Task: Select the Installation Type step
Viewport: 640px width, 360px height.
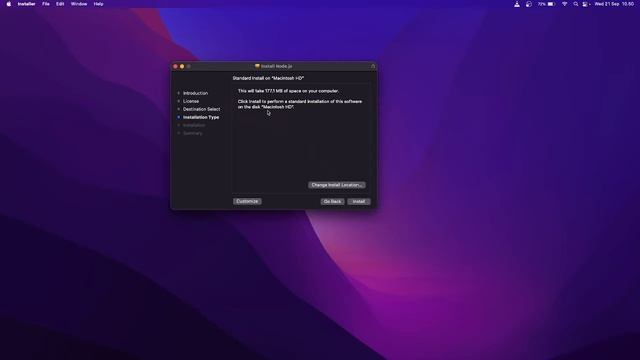Action: click(201, 117)
